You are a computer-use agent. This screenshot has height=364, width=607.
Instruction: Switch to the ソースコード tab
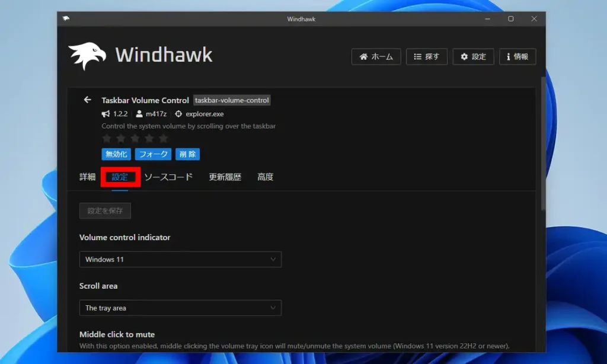(168, 177)
